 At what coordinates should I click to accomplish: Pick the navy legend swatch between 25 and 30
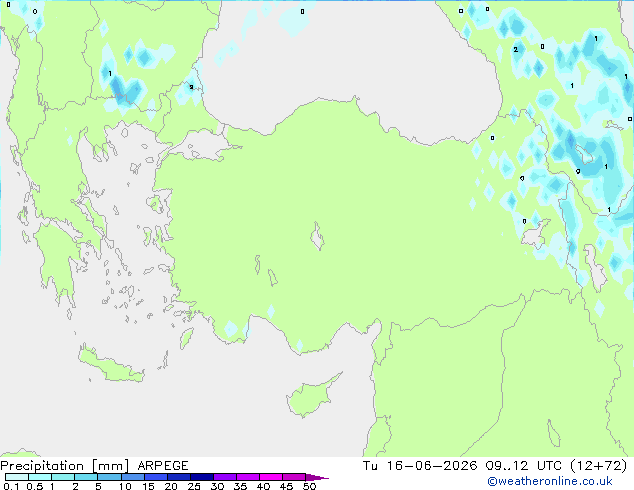202,477
